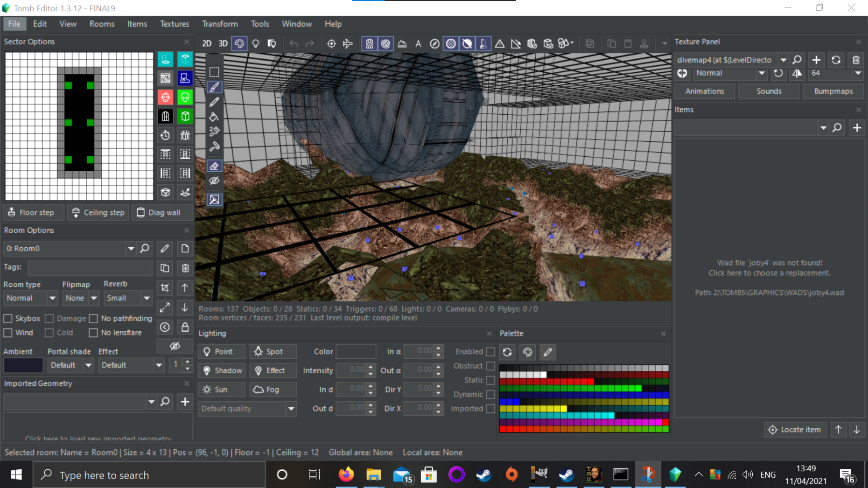Enable the Skybox checkbox
Screen dimensions: 868x488
pyautogui.click(x=8, y=319)
